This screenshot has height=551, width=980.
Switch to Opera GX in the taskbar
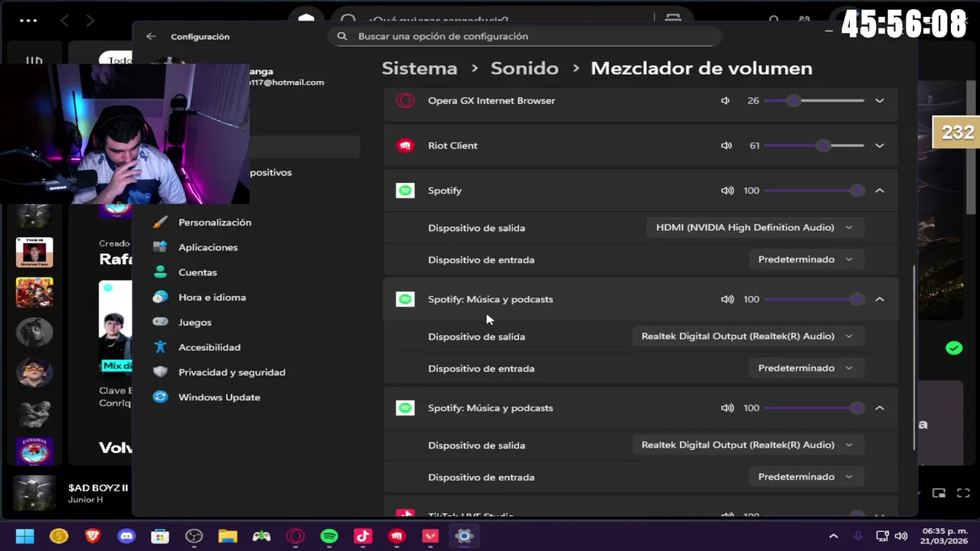point(296,536)
